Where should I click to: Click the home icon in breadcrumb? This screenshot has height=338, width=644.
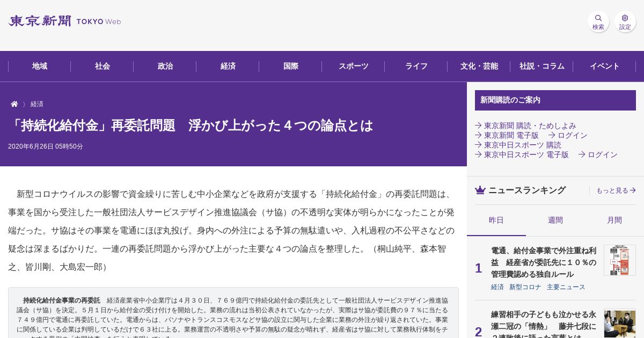[14, 104]
